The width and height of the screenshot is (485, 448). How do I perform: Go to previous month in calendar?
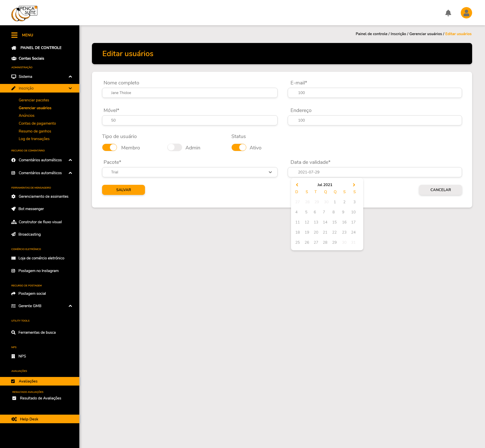[297, 185]
